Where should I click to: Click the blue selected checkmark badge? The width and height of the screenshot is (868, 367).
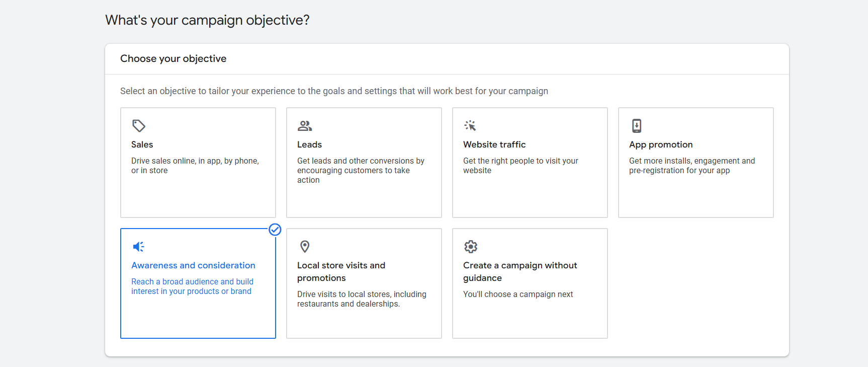coord(275,230)
